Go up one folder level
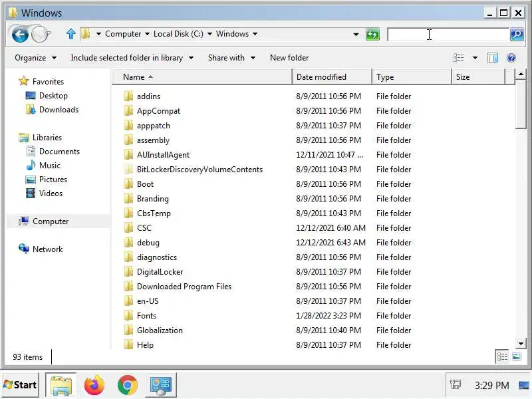 [70, 34]
